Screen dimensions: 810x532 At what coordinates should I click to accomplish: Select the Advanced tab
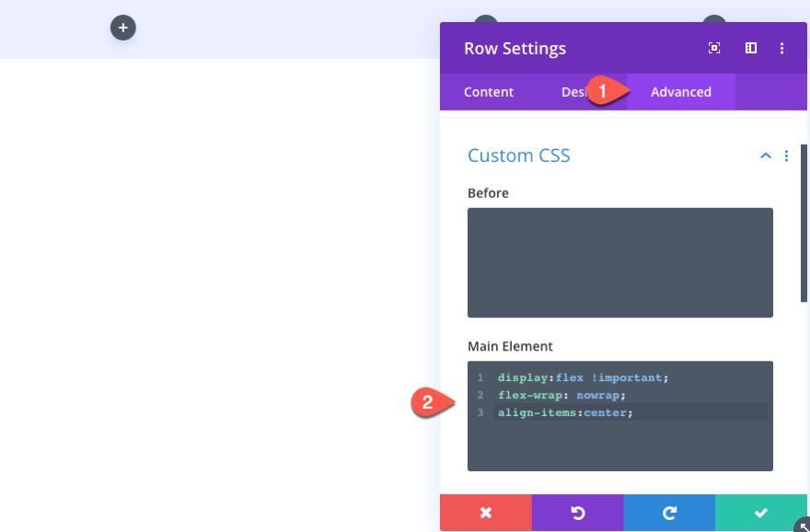681,91
